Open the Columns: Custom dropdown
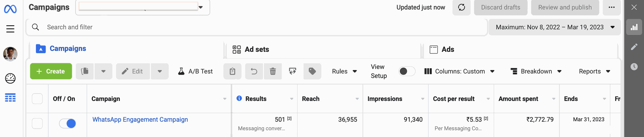The image size is (644, 137). (459, 71)
